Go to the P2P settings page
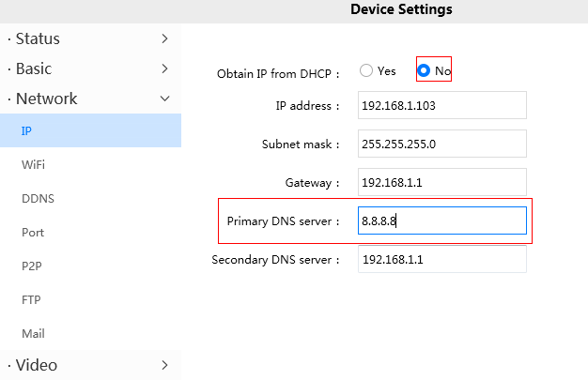 (x=32, y=266)
